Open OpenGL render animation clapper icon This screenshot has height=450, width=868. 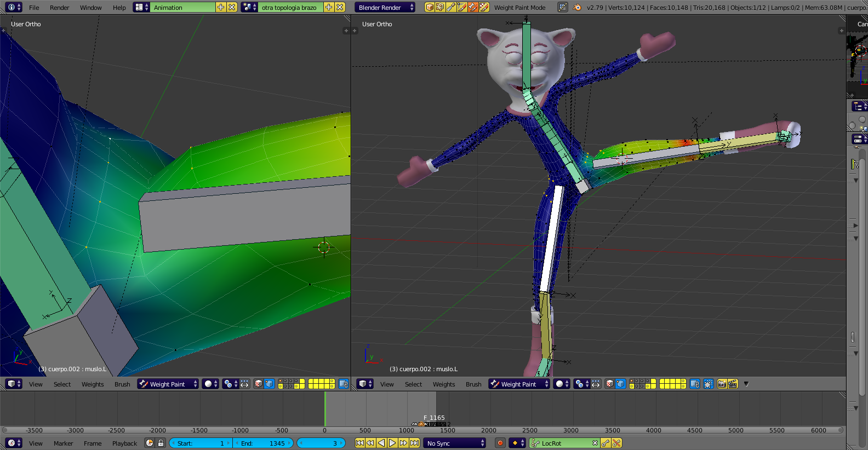[733, 384]
